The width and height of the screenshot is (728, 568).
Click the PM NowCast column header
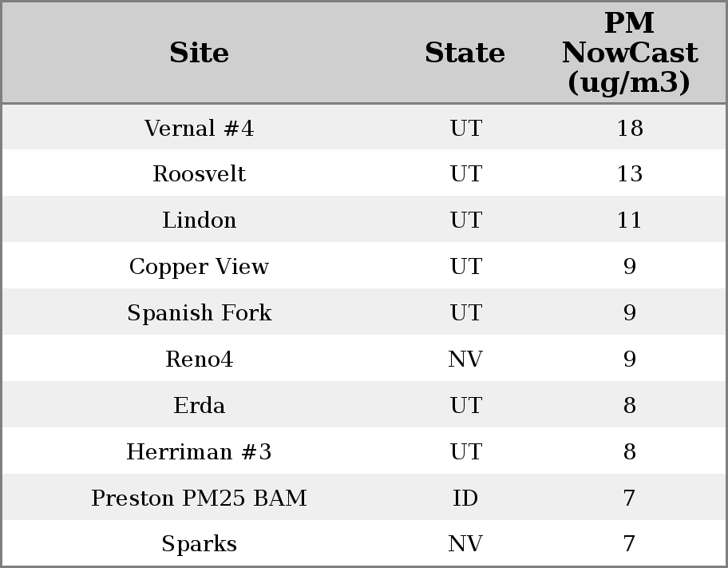point(629,53)
